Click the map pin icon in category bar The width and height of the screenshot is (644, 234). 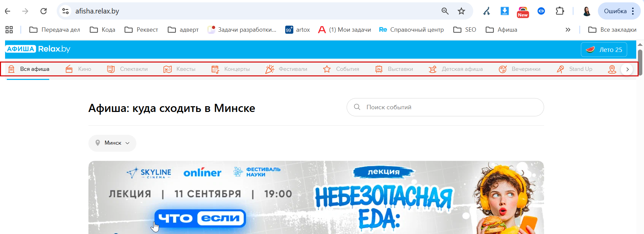[612, 69]
